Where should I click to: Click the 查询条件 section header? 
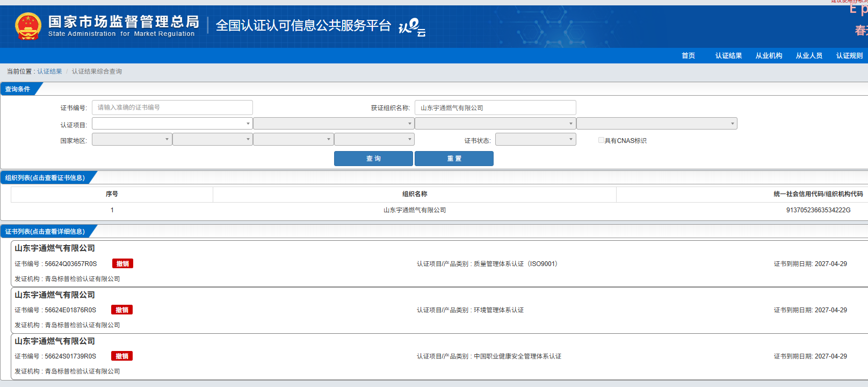click(18, 89)
